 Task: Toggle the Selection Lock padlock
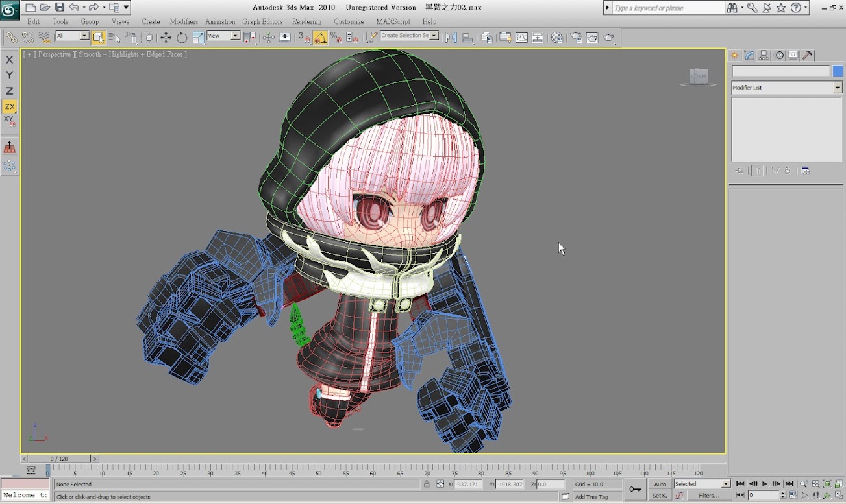pyautogui.click(x=427, y=484)
